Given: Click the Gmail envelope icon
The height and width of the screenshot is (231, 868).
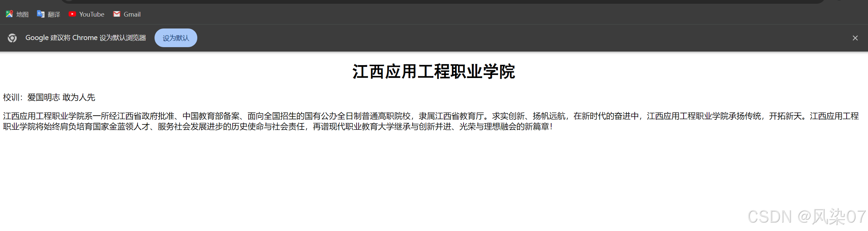Looking at the screenshot, I should pos(117,14).
